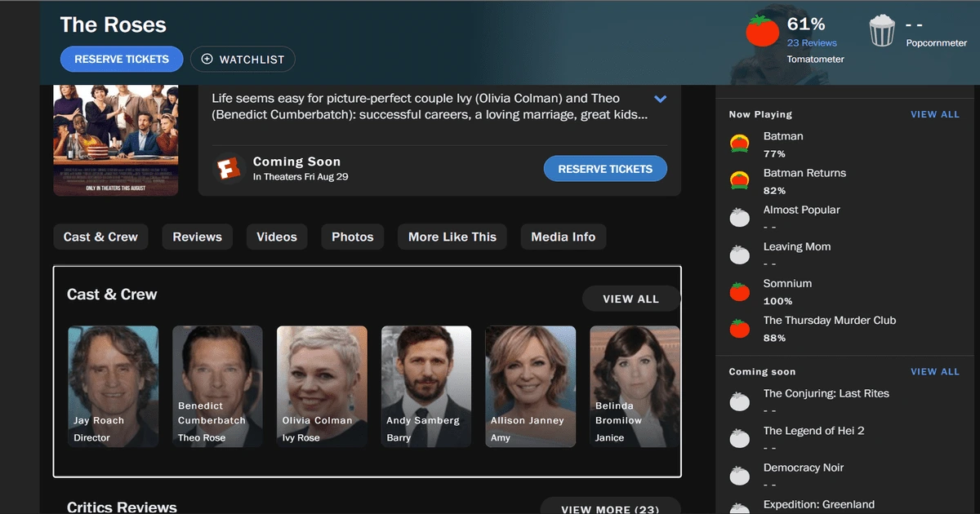Viewport: 980px width, 514px height.
Task: Open the 23 Reviews link
Action: (x=812, y=42)
